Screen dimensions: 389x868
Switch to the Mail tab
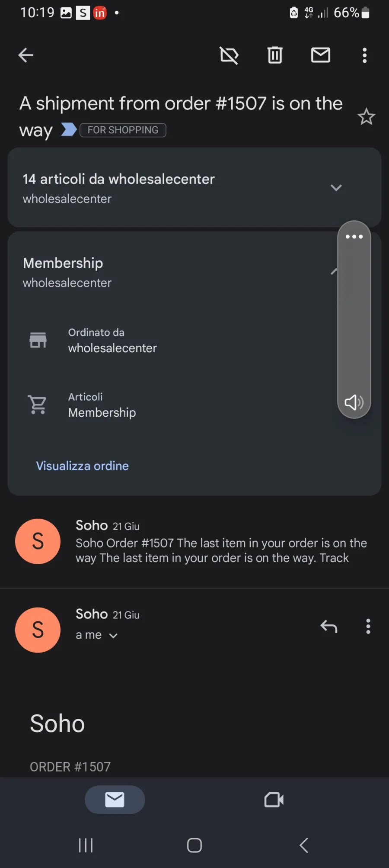point(115,800)
